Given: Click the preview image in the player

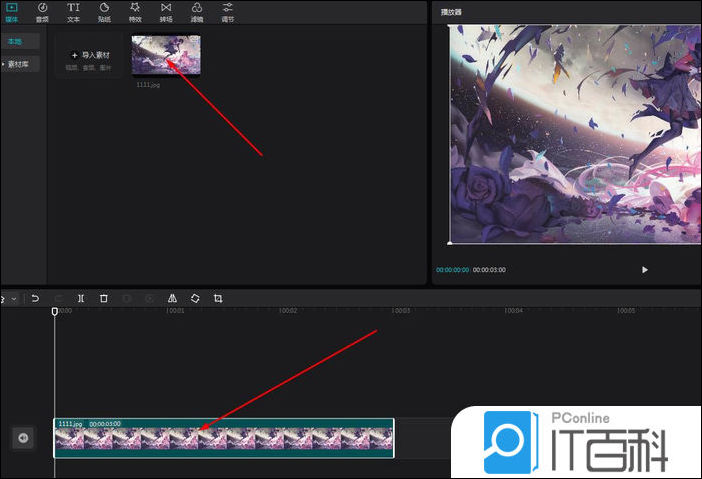Looking at the screenshot, I should click(575, 134).
